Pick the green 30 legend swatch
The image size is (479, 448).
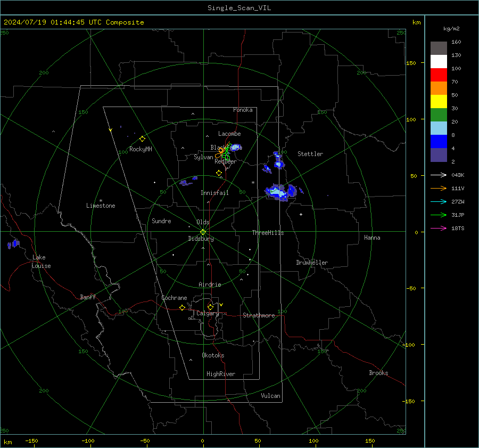point(439,115)
